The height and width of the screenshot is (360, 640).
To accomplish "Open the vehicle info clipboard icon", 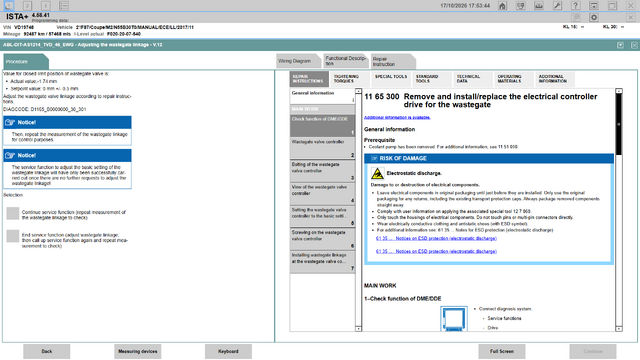I will (x=520, y=6).
